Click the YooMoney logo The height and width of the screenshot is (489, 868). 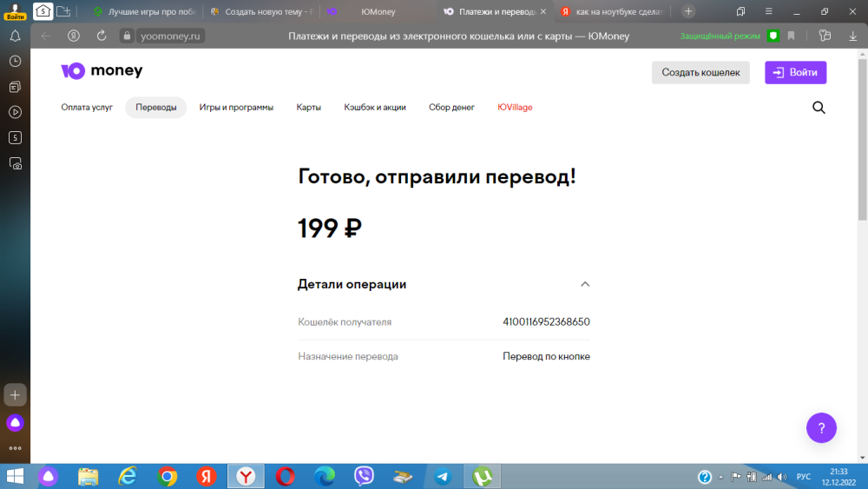coord(102,71)
